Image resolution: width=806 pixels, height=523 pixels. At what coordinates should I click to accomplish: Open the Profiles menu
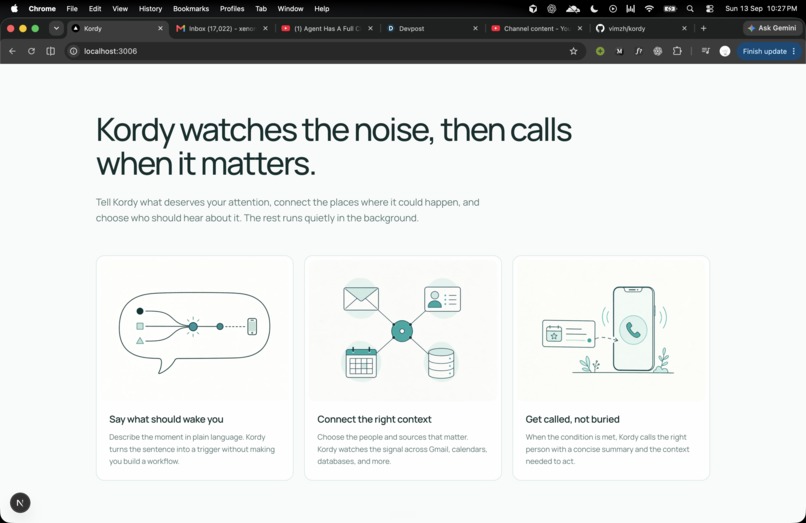(232, 9)
